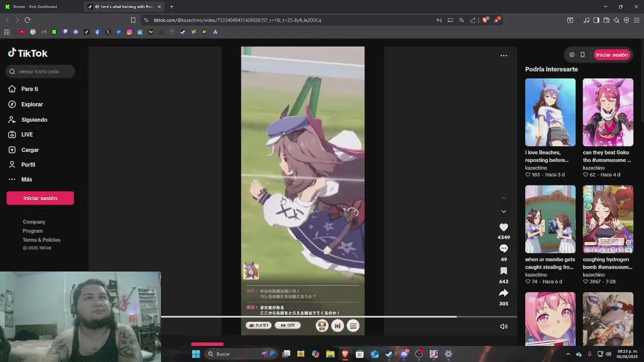Viewport: 644px width, 362px height.
Task: Open the comments bubble icon
Action: point(504,248)
